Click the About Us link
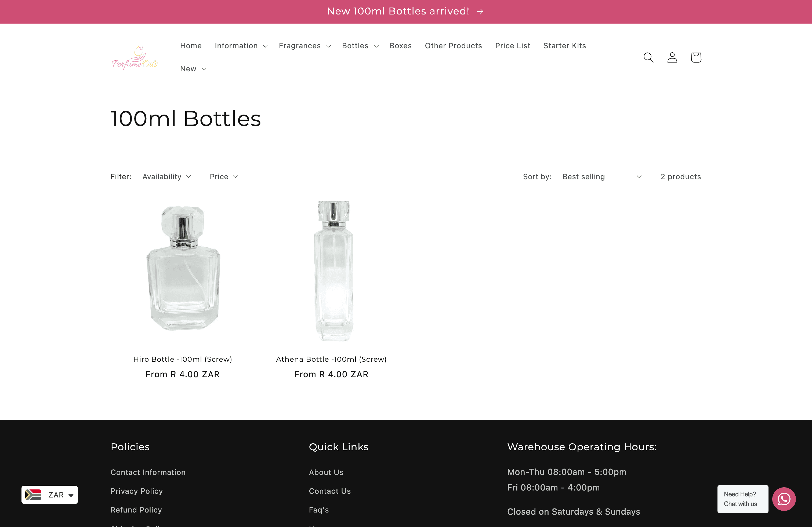Image resolution: width=812 pixels, height=527 pixels. pos(326,472)
